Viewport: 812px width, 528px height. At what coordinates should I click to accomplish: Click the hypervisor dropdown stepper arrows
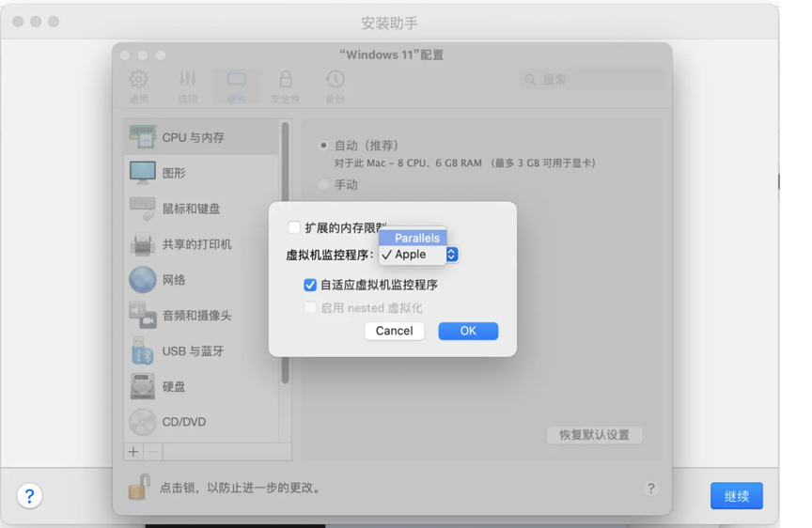[x=451, y=255]
